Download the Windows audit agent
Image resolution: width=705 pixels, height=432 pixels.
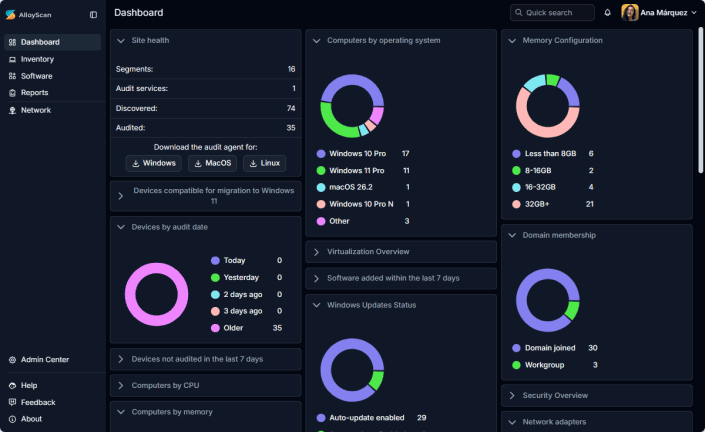coord(154,163)
